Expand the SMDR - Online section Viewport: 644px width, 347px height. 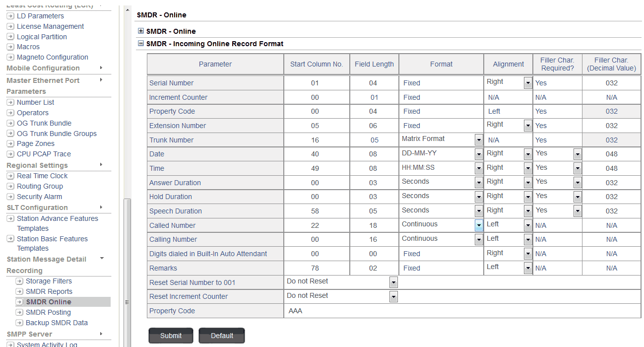pyautogui.click(x=141, y=31)
